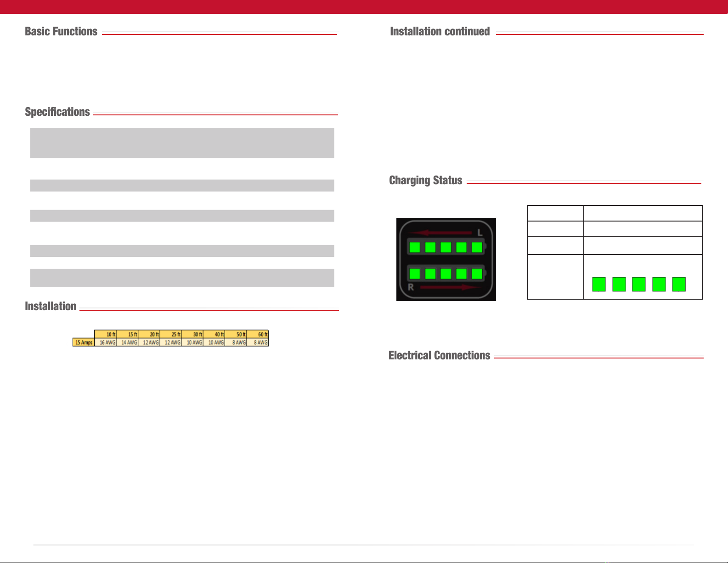Click the red left-pointing arrow beside L
This screenshot has height=563, width=728.
pyautogui.click(x=440, y=233)
